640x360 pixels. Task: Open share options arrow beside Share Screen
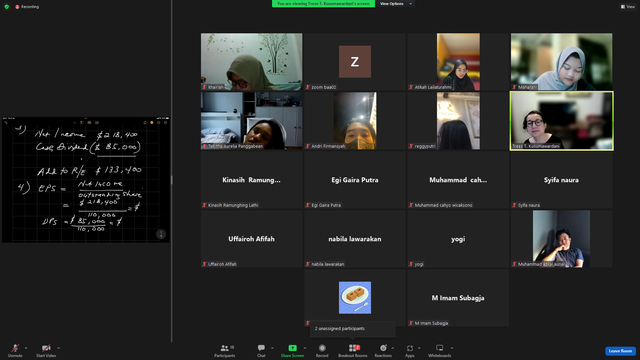[x=305, y=348]
